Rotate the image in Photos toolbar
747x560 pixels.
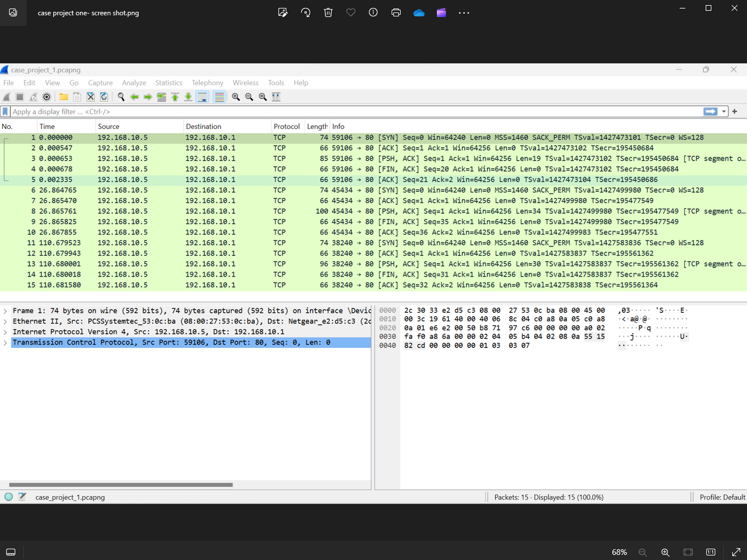[x=306, y=12]
